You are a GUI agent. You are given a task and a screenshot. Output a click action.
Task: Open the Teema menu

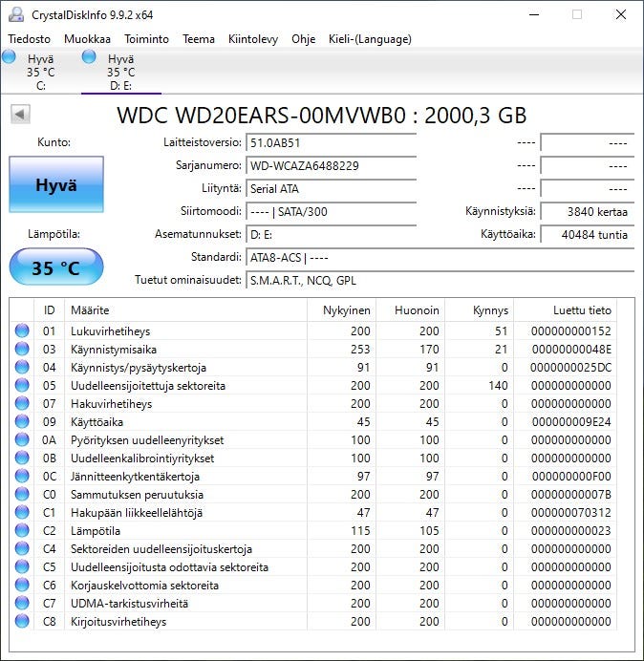tap(198, 39)
